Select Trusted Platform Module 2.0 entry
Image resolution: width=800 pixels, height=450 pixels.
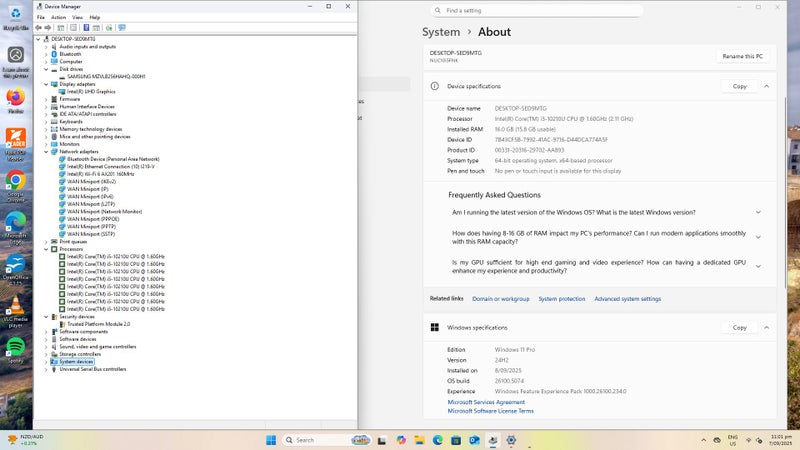98,324
